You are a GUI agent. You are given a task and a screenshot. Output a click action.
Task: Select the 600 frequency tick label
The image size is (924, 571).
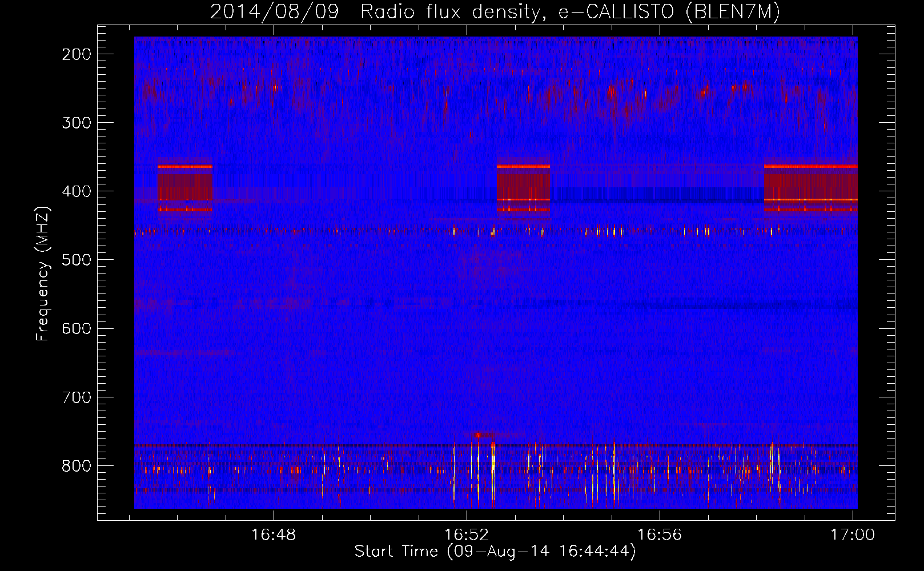(x=76, y=328)
